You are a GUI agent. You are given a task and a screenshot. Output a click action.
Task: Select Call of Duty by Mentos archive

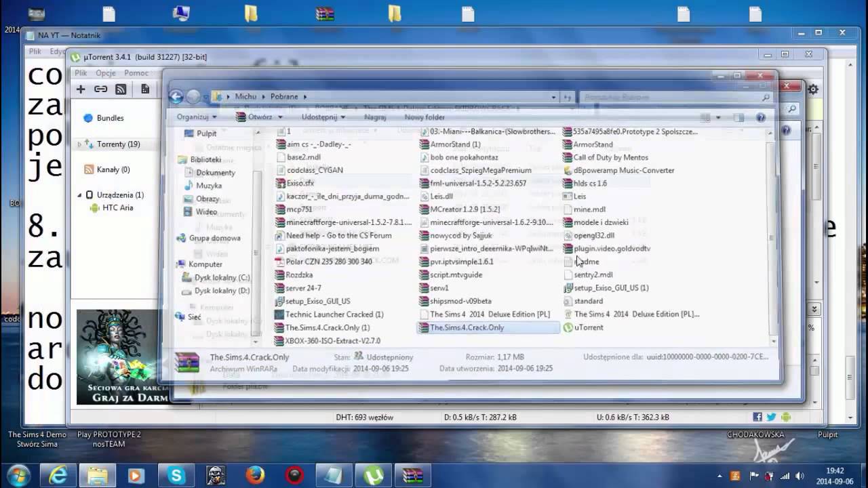coord(605,157)
